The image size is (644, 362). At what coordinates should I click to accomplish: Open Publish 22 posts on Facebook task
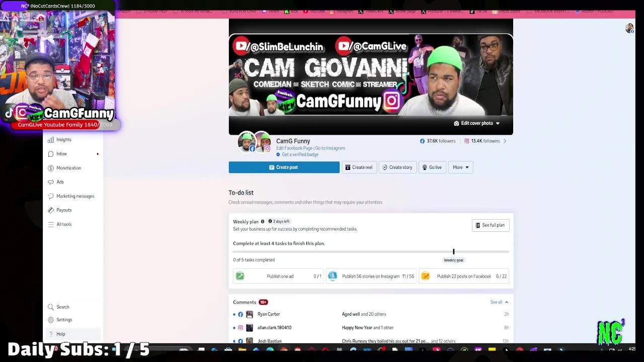[464, 276]
